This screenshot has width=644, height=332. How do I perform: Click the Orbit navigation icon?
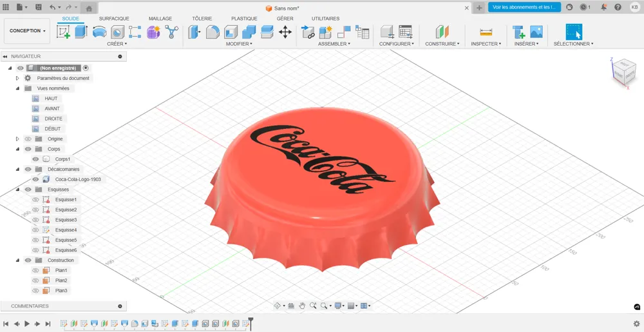pyautogui.click(x=278, y=306)
